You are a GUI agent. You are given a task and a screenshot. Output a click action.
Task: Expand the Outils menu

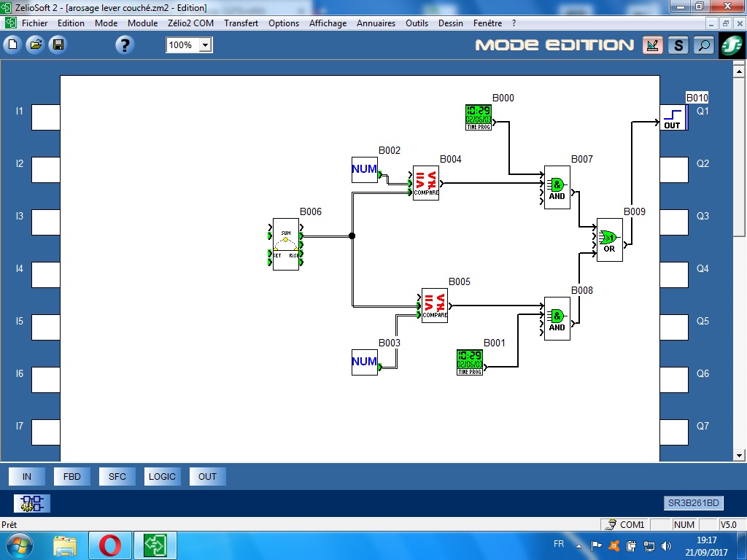pyautogui.click(x=417, y=23)
